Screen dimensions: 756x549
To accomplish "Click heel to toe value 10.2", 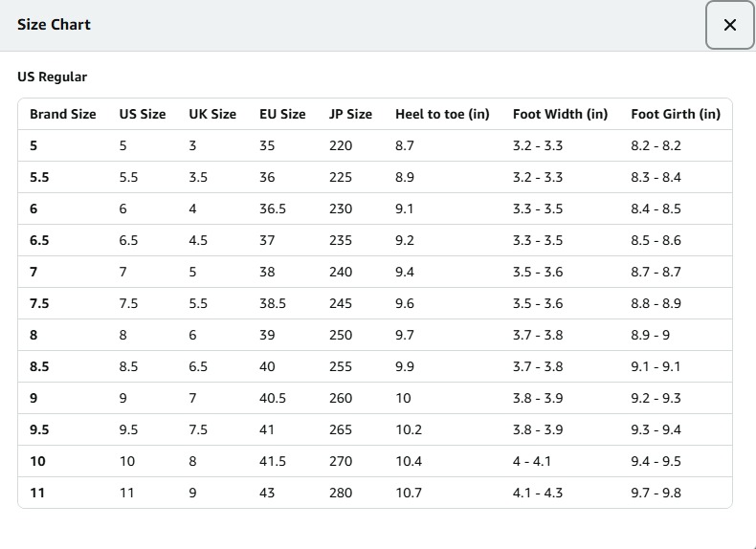I will coord(409,429).
